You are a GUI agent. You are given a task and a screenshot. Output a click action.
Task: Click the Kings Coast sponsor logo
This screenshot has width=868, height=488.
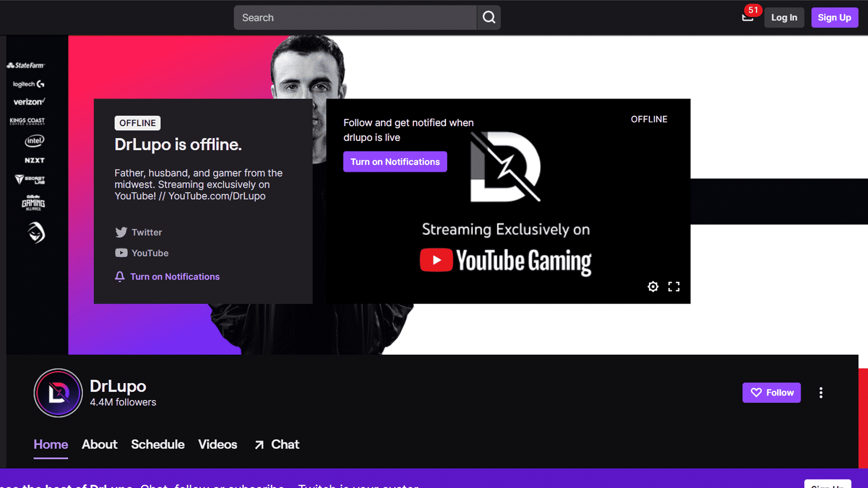[x=27, y=121]
